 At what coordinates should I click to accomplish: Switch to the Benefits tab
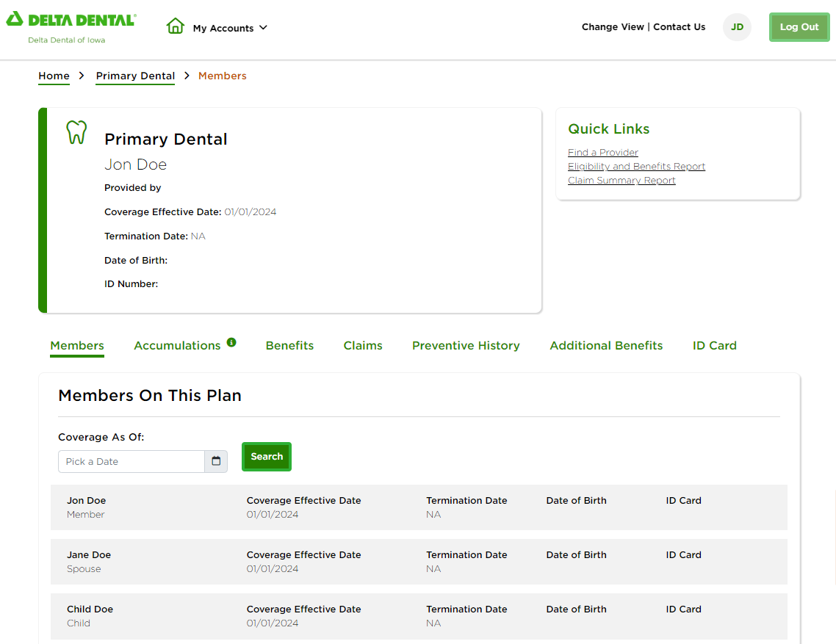tap(289, 346)
